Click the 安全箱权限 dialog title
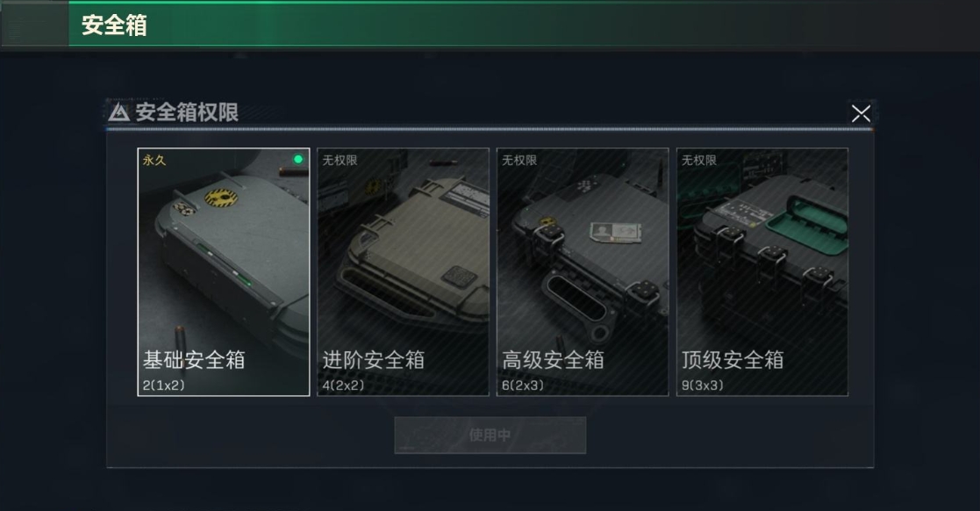The width and height of the screenshot is (980, 511). 187,112
